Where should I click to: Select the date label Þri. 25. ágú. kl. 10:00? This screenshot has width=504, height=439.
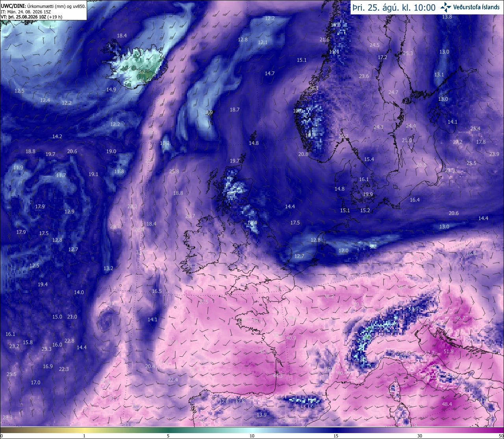tap(394, 7)
